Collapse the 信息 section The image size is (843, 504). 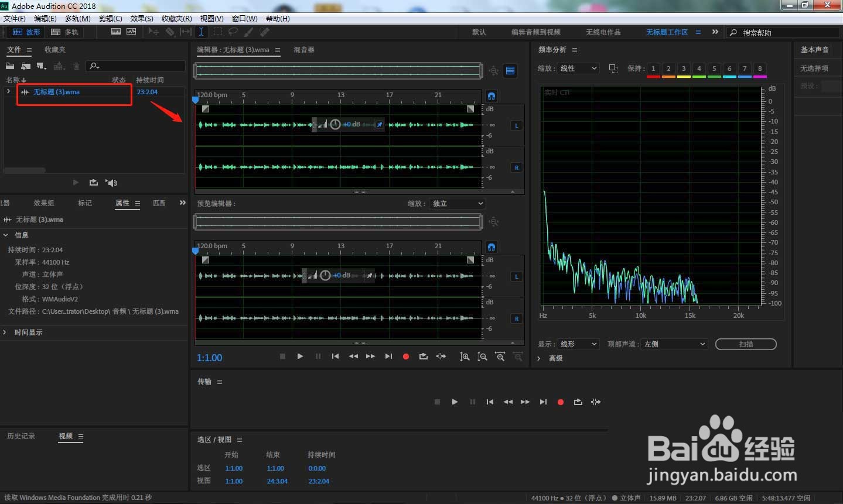click(x=6, y=235)
